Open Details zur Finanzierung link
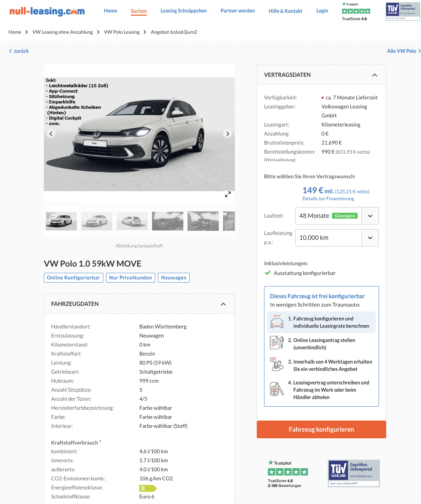The width and height of the screenshot is (421, 504). (x=328, y=198)
